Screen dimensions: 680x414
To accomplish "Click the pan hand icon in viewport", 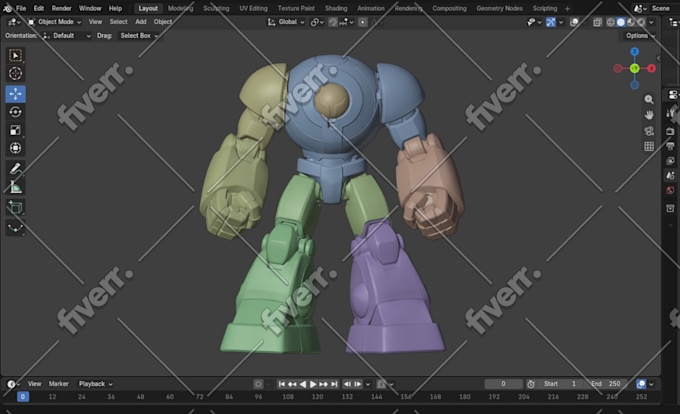I will [x=649, y=115].
